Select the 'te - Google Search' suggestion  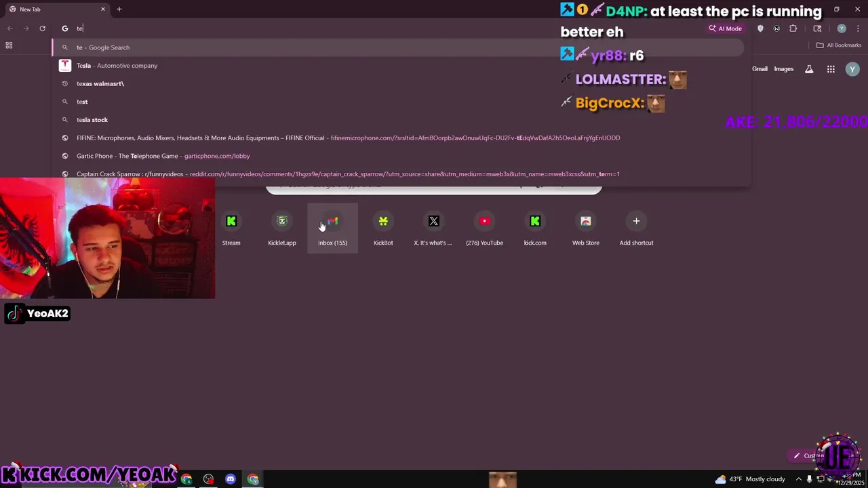(398, 47)
